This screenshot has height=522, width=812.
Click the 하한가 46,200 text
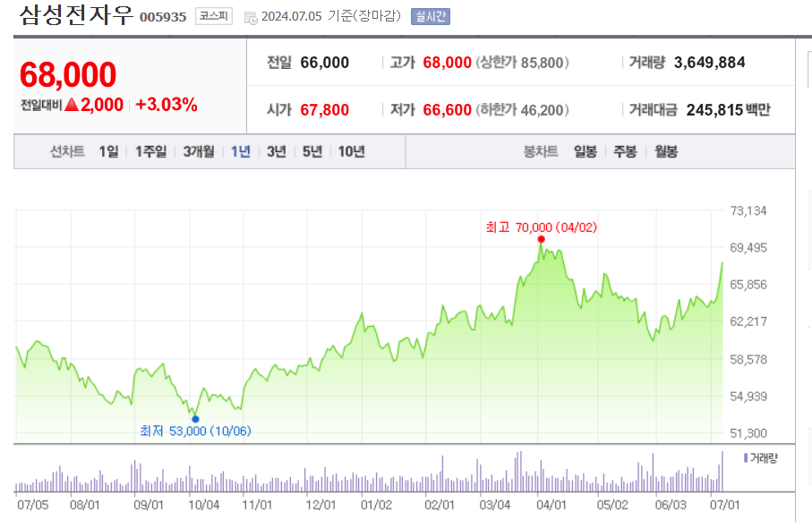pyautogui.click(x=523, y=110)
